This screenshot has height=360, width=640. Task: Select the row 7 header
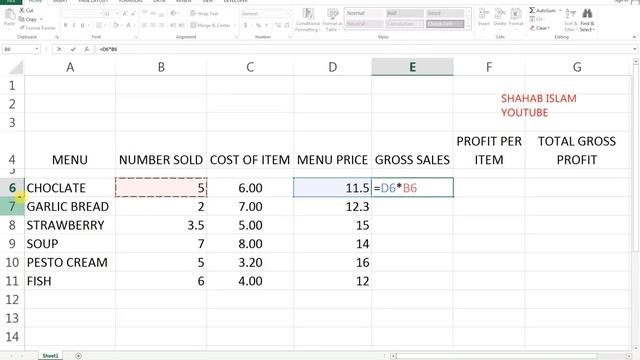tap(12, 207)
